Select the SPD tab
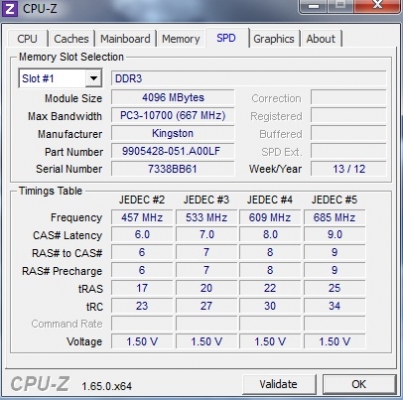 click(x=226, y=38)
